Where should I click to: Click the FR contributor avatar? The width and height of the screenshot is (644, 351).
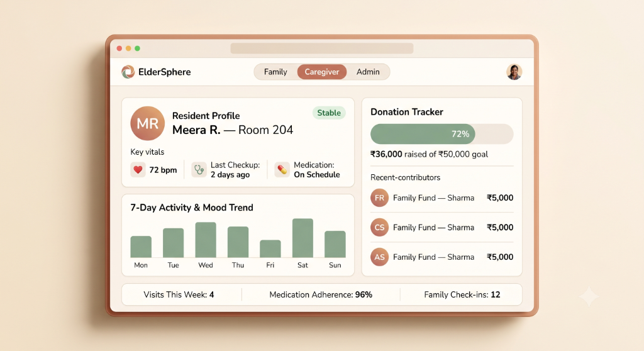tap(379, 198)
